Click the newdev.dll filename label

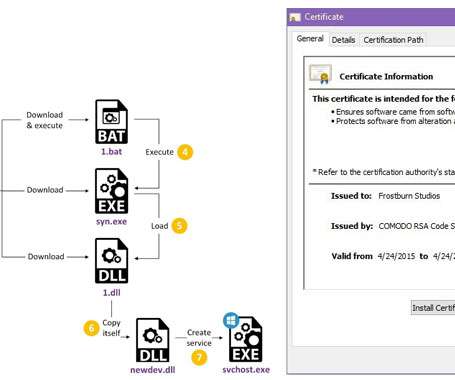[x=153, y=370]
